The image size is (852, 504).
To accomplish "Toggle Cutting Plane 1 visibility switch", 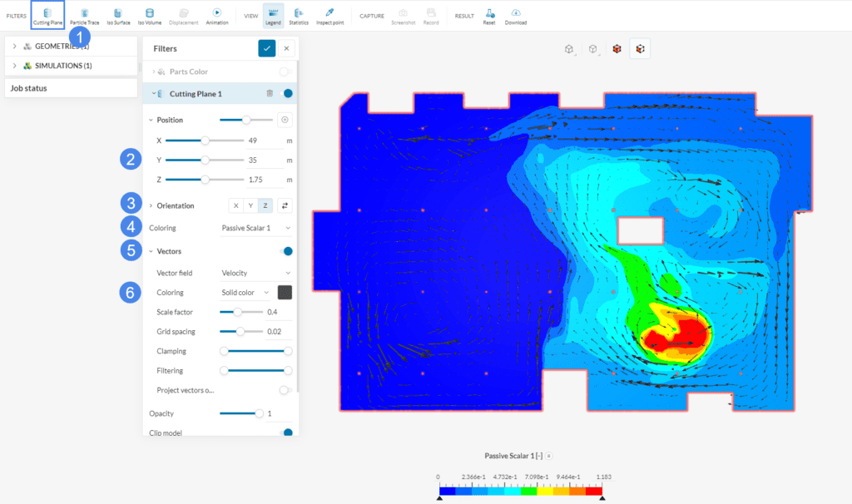I will click(287, 94).
